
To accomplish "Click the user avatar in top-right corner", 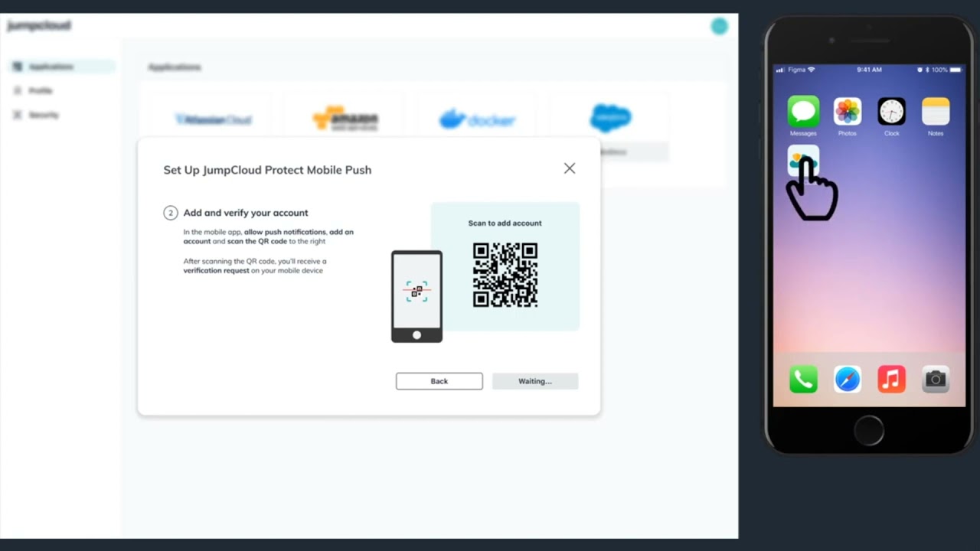I will click(x=719, y=26).
